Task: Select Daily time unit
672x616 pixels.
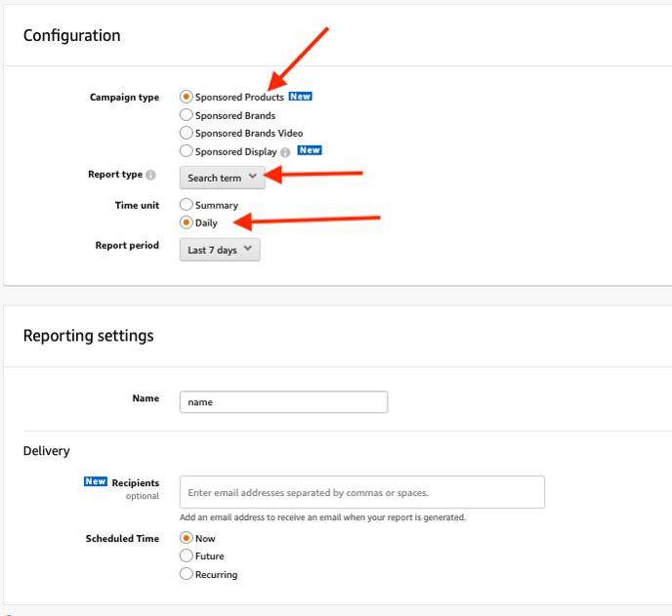Action: pos(186,223)
